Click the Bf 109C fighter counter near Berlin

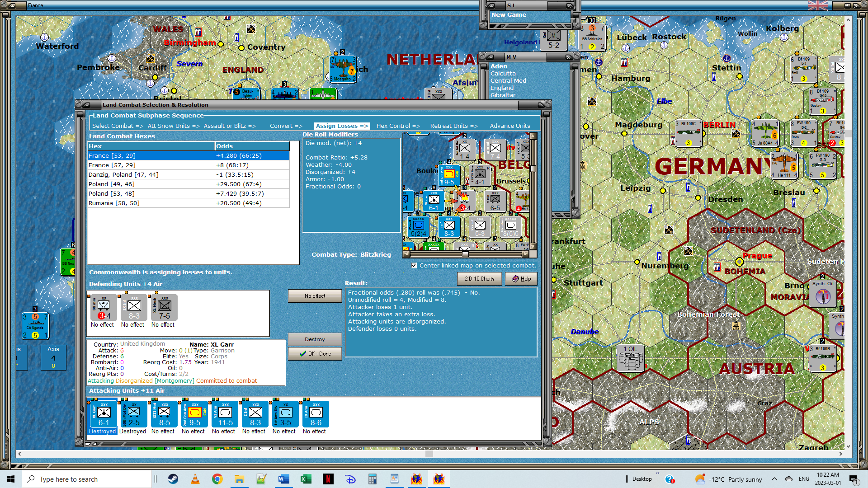click(688, 133)
